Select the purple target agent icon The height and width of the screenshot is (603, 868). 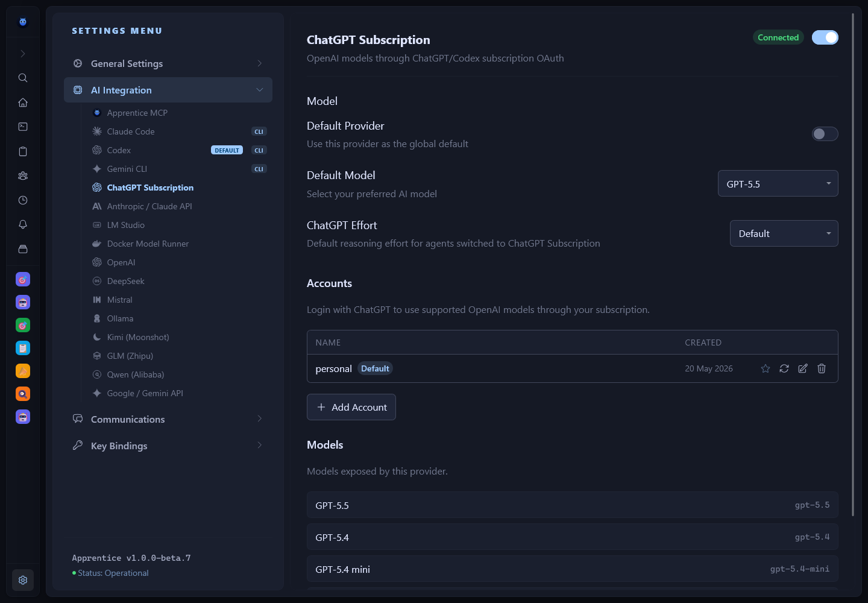23,279
